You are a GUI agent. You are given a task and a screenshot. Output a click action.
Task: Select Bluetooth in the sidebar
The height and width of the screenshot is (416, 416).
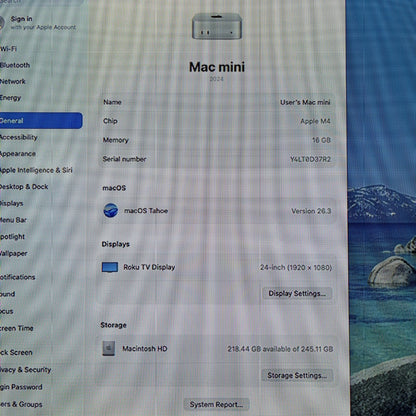tap(15, 65)
